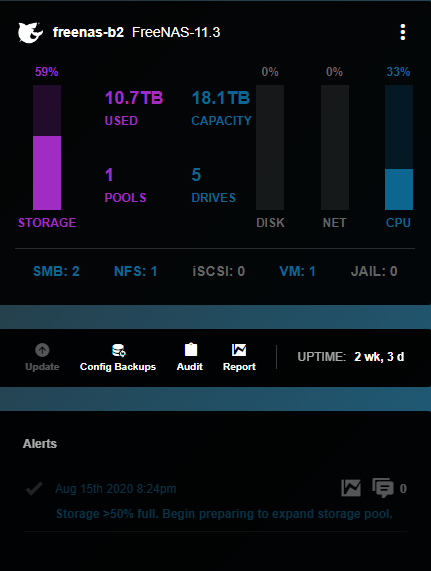This screenshot has width=431, height=571.
Task: Click the Aug 15th 2020 alert timestamp
Action: (116, 489)
